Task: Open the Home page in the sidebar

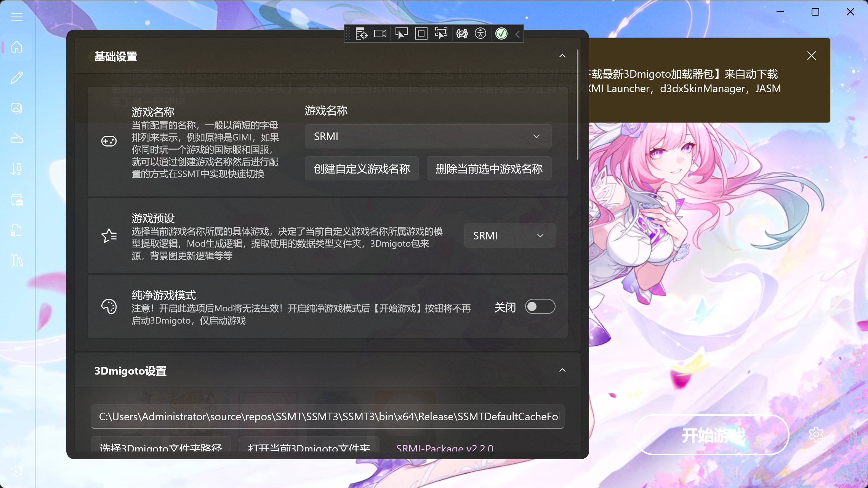Action: coord(17,47)
